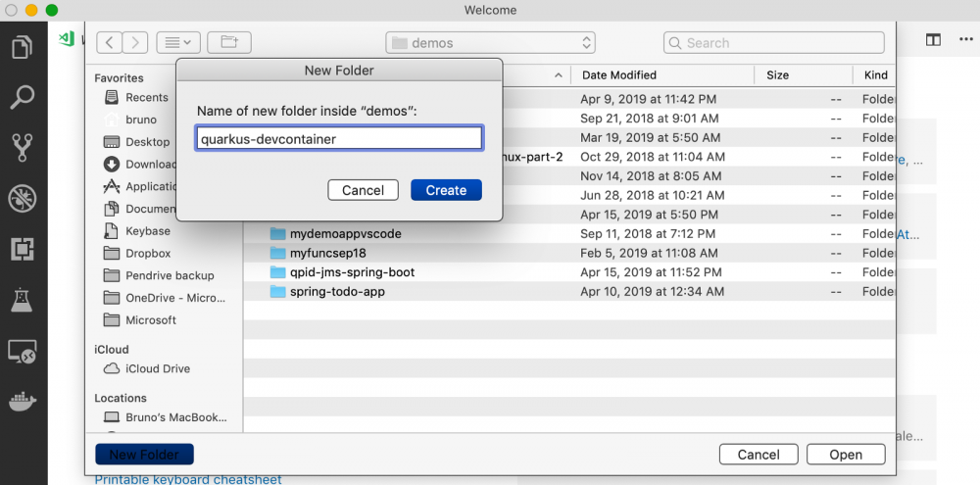This screenshot has height=485, width=980.
Task: Select Applications in sidebar
Action: (139, 186)
